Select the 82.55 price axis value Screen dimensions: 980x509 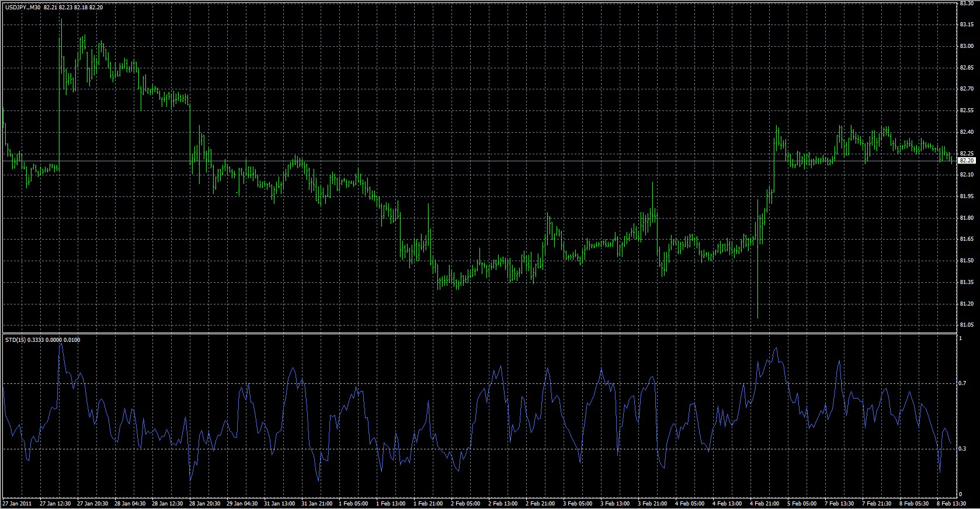[966, 110]
